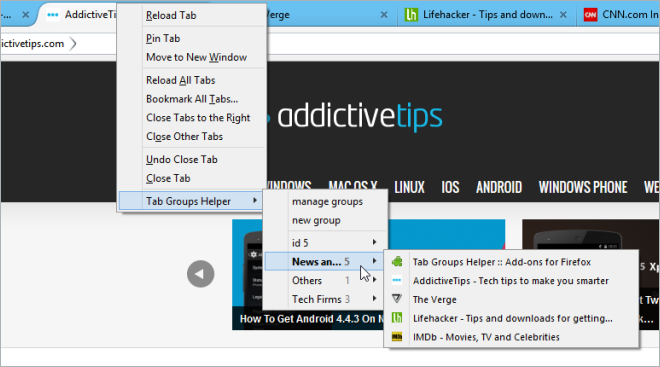Click the Tab Groups Helper add-on puzzle icon
Screen dimensions: 660x367
click(x=397, y=262)
